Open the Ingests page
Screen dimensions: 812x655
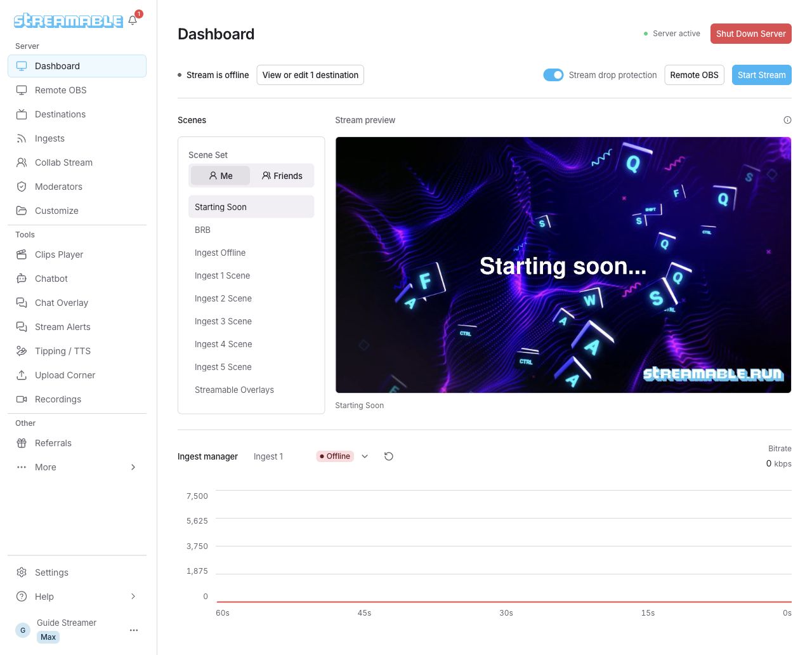tap(77, 138)
